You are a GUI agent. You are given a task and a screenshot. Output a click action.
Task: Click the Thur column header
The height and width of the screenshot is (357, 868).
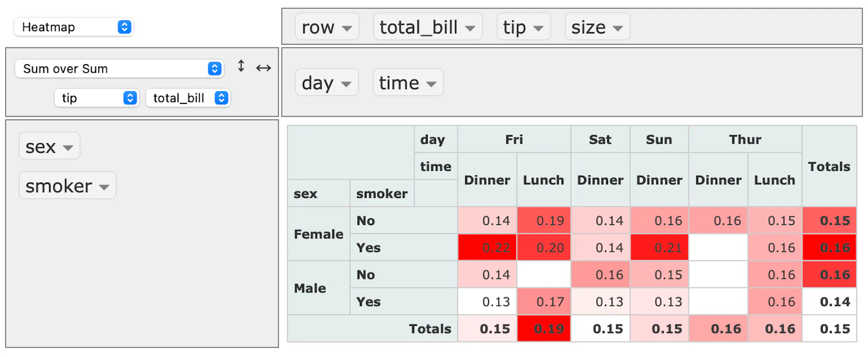[745, 140]
